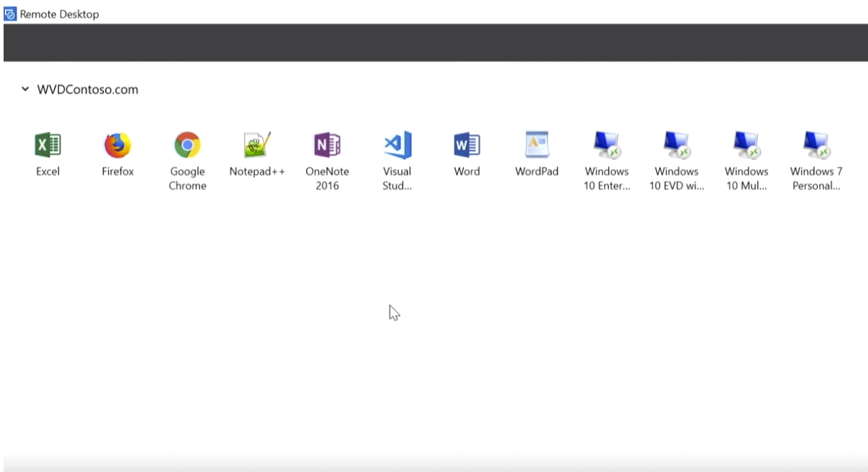
Task: Launch the Visual Studio Code icon
Action: tap(397, 146)
